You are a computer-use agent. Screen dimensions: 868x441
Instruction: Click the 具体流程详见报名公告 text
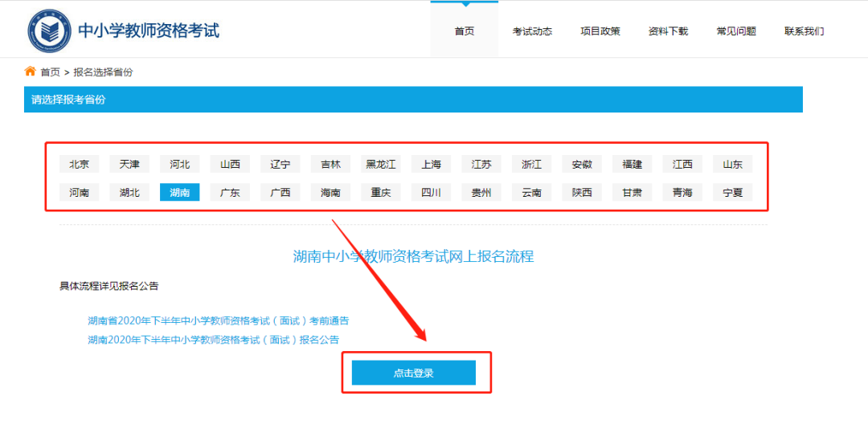(x=109, y=286)
